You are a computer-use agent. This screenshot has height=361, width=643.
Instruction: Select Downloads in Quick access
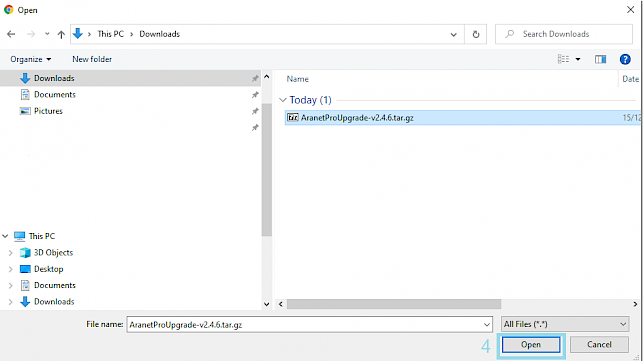click(x=130, y=78)
